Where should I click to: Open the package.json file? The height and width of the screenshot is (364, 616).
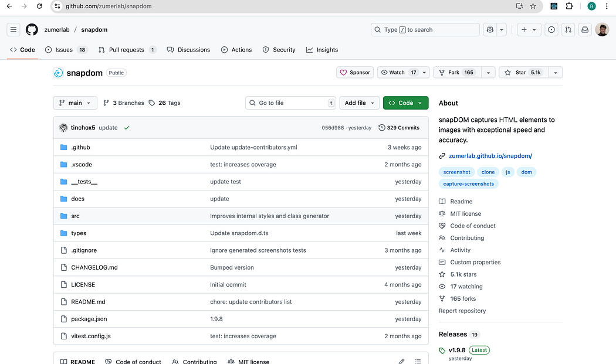[x=89, y=319]
